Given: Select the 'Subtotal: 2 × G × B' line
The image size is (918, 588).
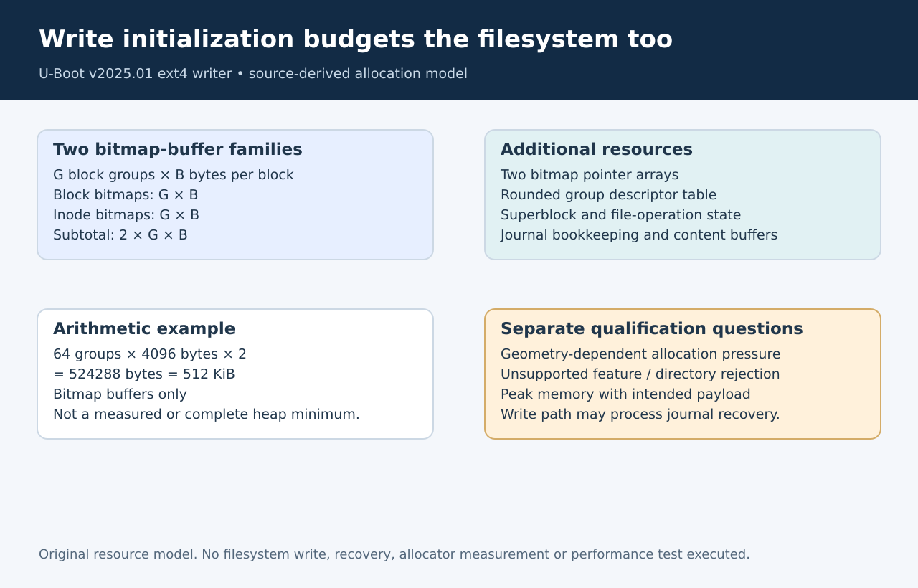Looking at the screenshot, I should pyautogui.click(x=120, y=235).
